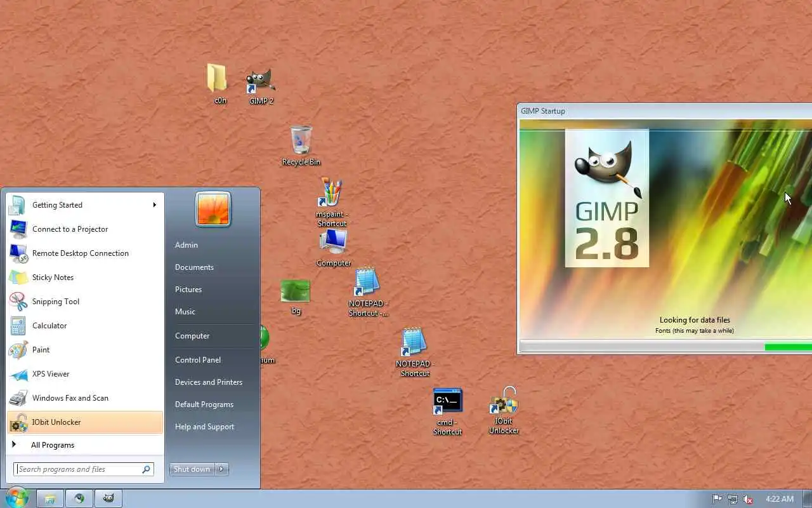812x508 pixels.
Task: Click the search magnifier icon in Start menu
Action: [x=146, y=469]
